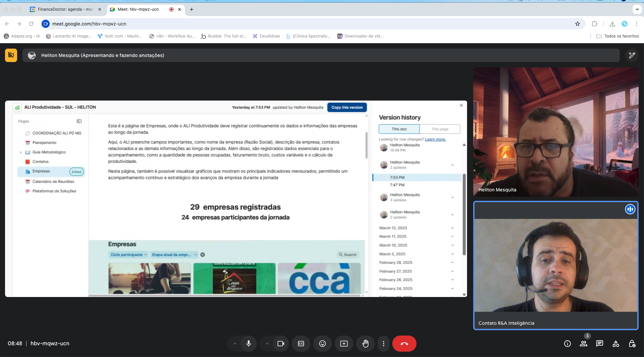Open the browser downloads icon

pyautogui.click(x=612, y=24)
